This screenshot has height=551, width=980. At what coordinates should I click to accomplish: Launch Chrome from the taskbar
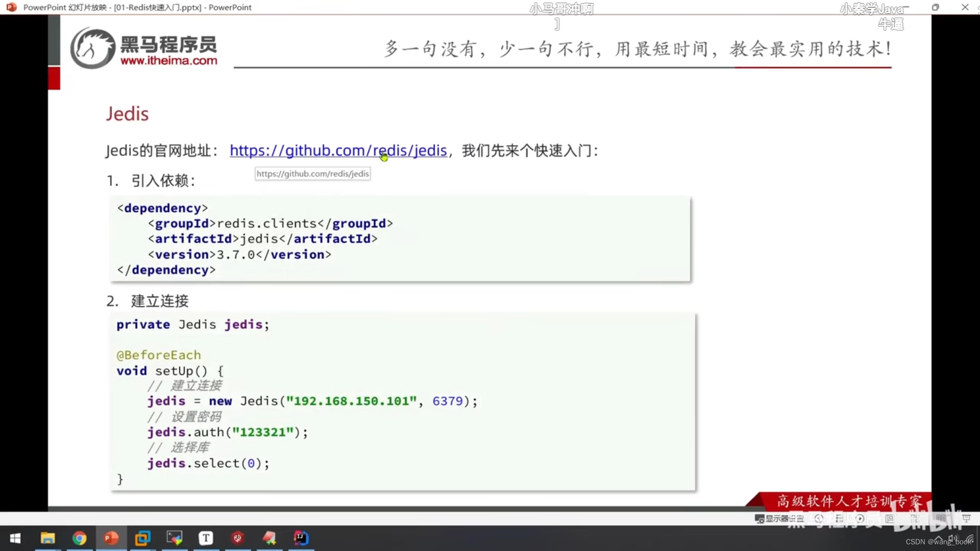click(79, 538)
